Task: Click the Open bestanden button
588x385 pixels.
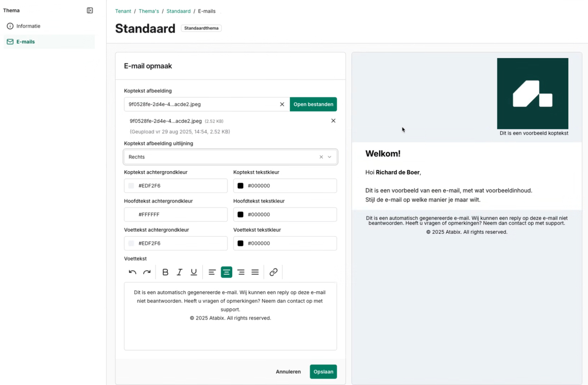Action: 313,104
